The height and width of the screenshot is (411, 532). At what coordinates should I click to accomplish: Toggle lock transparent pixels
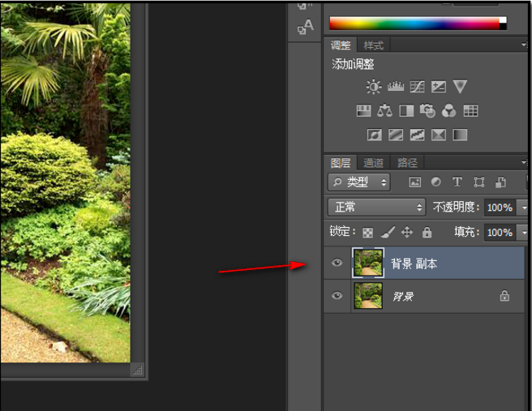368,233
